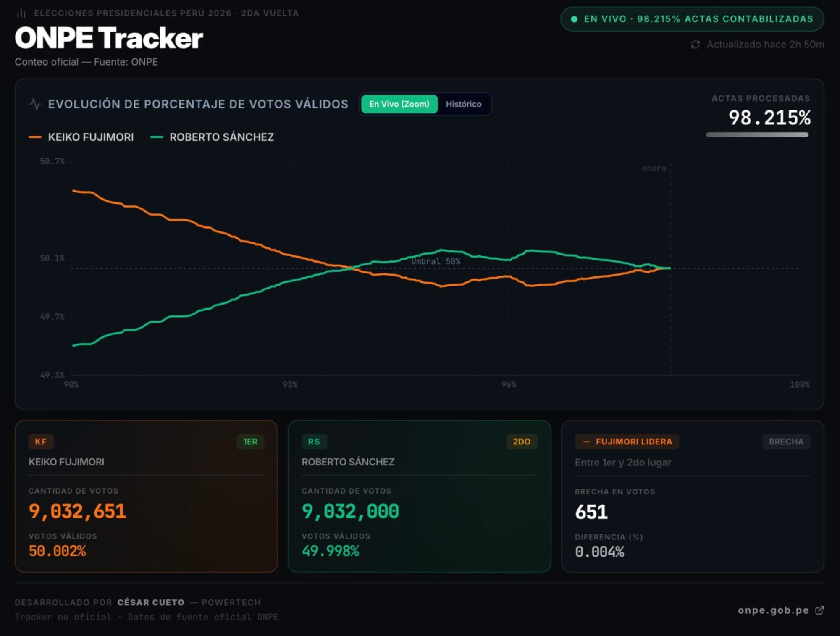Screen dimensions: 840x636
Task: Click ROBERTO SÁNCHEZ name in green card
Action: (x=348, y=462)
